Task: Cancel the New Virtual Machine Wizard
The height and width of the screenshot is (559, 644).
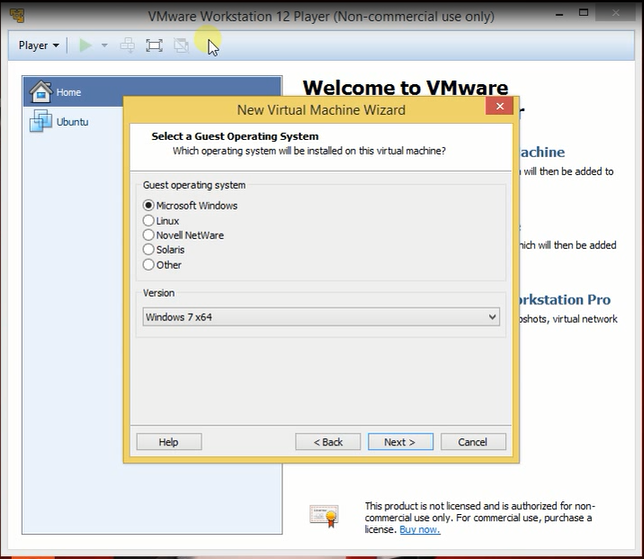Action: 473,442
